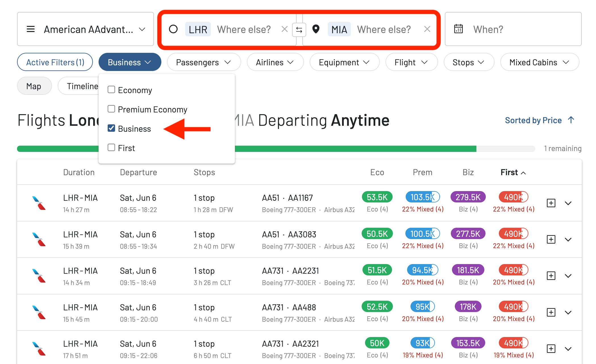
Task: Switch to the Timeline view
Action: 82,86
